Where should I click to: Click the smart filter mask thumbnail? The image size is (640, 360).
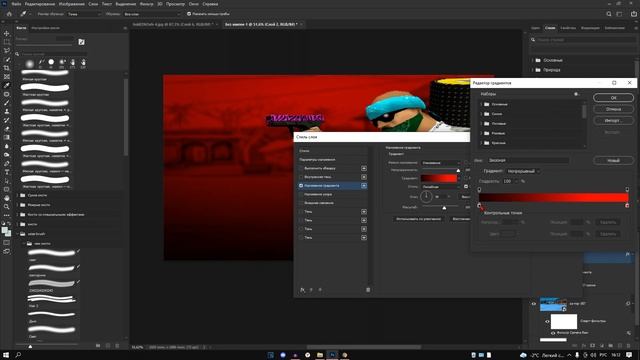[564, 322]
